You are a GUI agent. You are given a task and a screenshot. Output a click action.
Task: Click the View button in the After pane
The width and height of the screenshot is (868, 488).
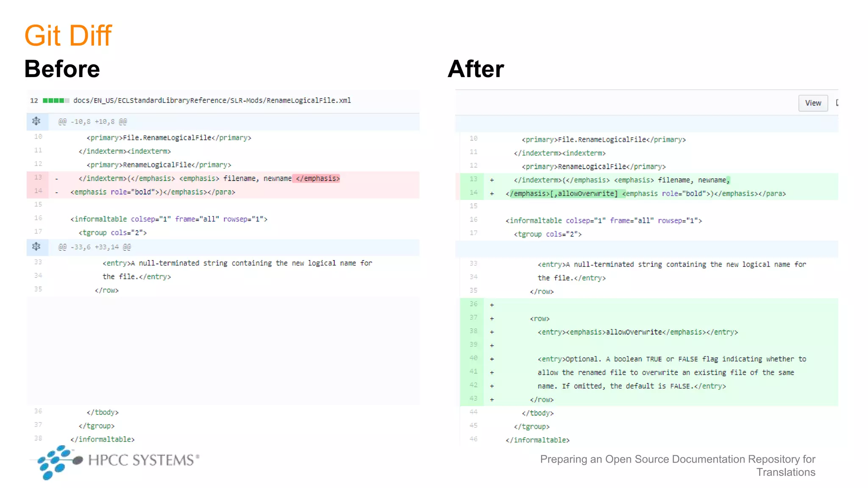coord(813,103)
